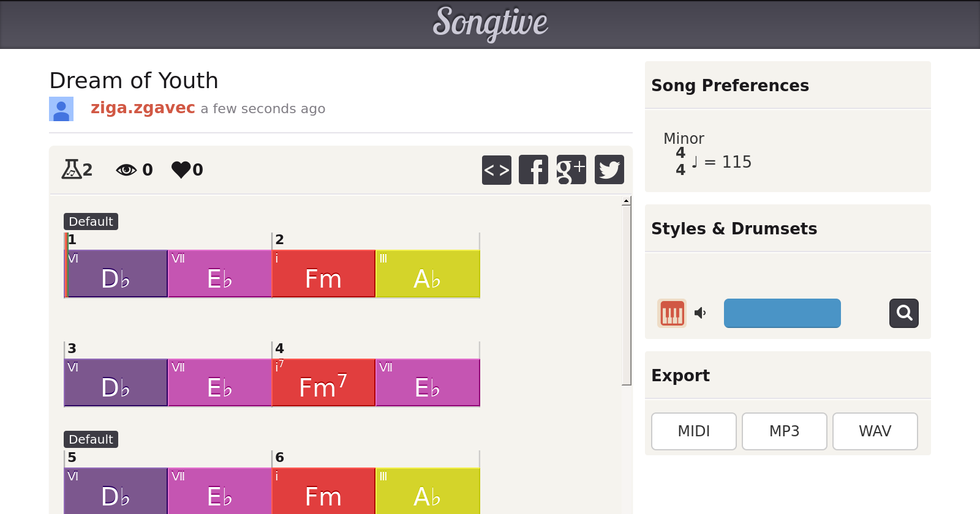Share song on Google Plus

[571, 169]
